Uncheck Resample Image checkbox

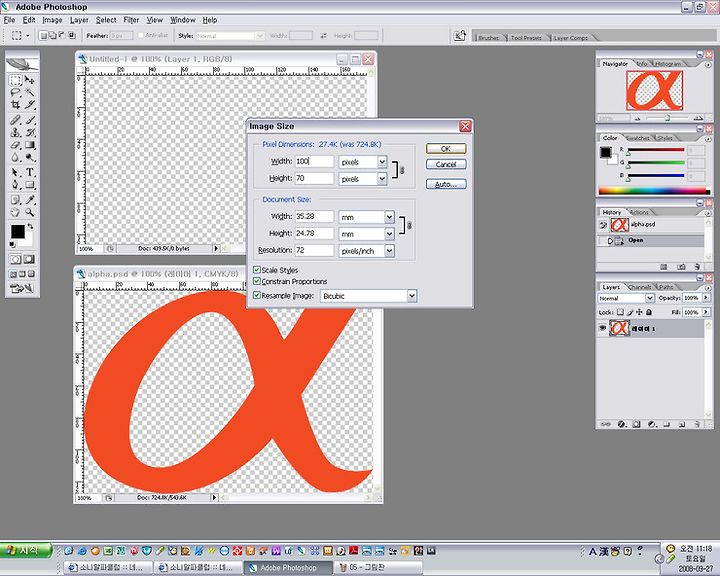tap(257, 296)
